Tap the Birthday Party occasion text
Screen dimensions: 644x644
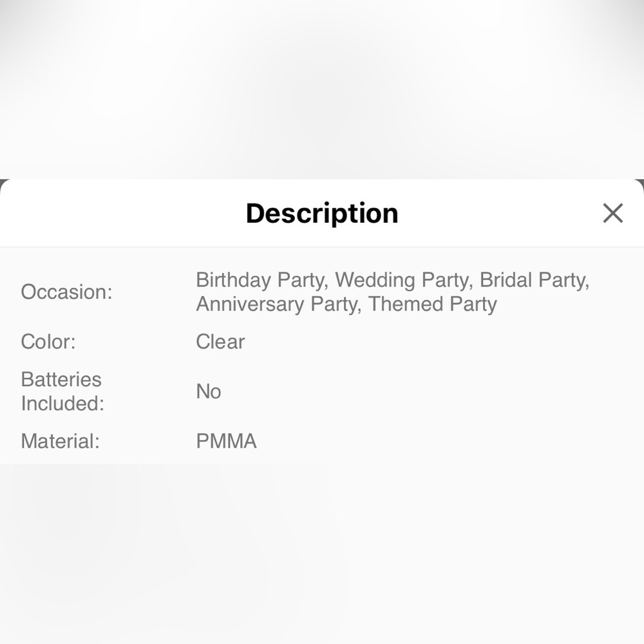pyautogui.click(x=262, y=280)
